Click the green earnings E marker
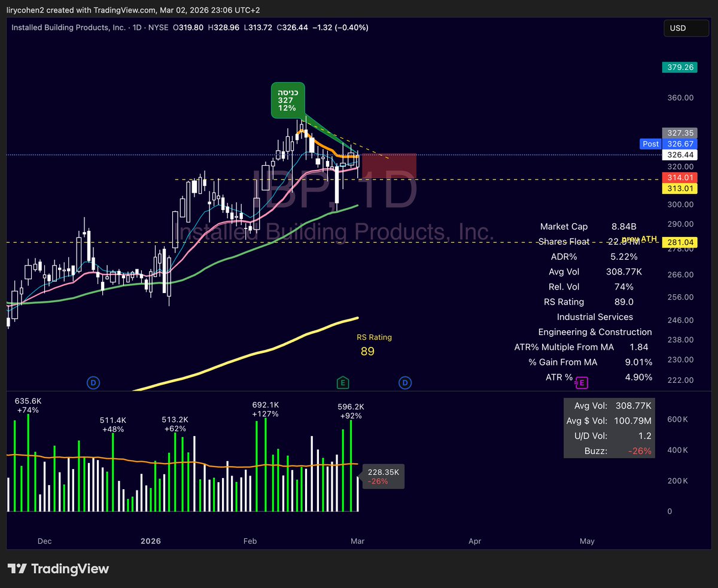718x588 pixels. (343, 382)
